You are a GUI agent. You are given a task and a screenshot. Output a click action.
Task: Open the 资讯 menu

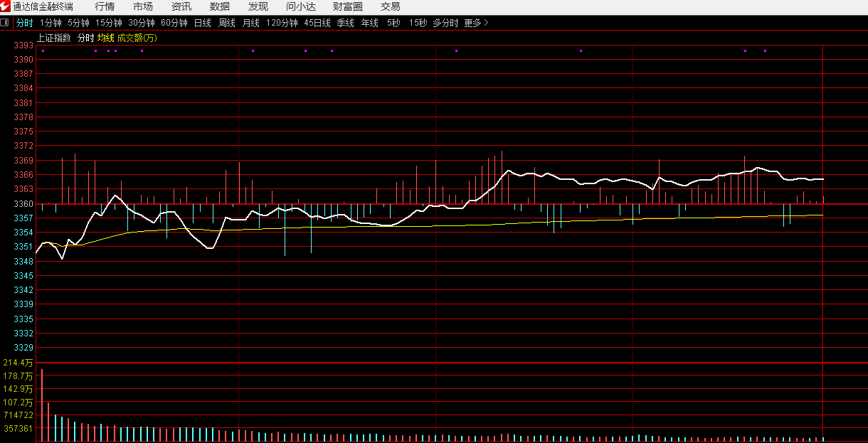point(181,6)
